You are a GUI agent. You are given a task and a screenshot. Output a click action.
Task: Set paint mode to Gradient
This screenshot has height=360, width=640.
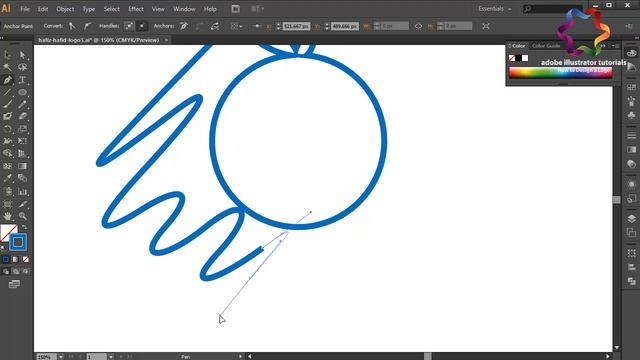(x=16, y=259)
